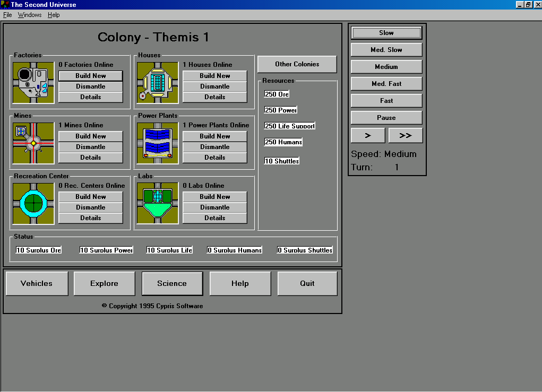This screenshot has height=392, width=542.
Task: Set game speed to Fast
Action: click(x=386, y=100)
